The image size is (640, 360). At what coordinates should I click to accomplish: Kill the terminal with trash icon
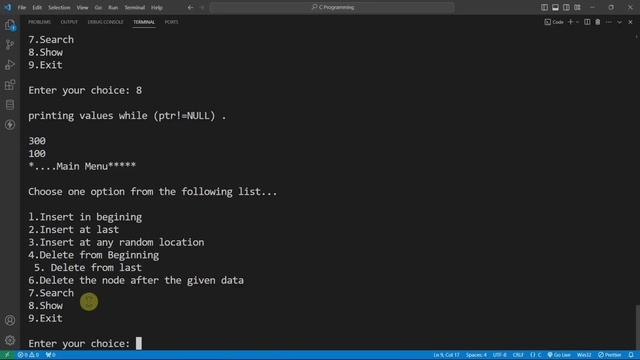click(x=598, y=22)
